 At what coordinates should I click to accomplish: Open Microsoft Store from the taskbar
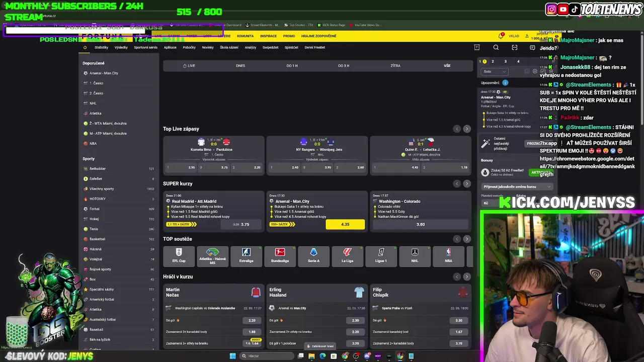pyautogui.click(x=334, y=356)
